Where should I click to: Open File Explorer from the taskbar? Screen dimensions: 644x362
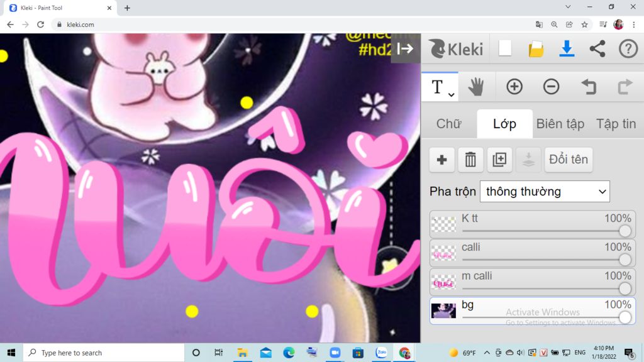242,353
